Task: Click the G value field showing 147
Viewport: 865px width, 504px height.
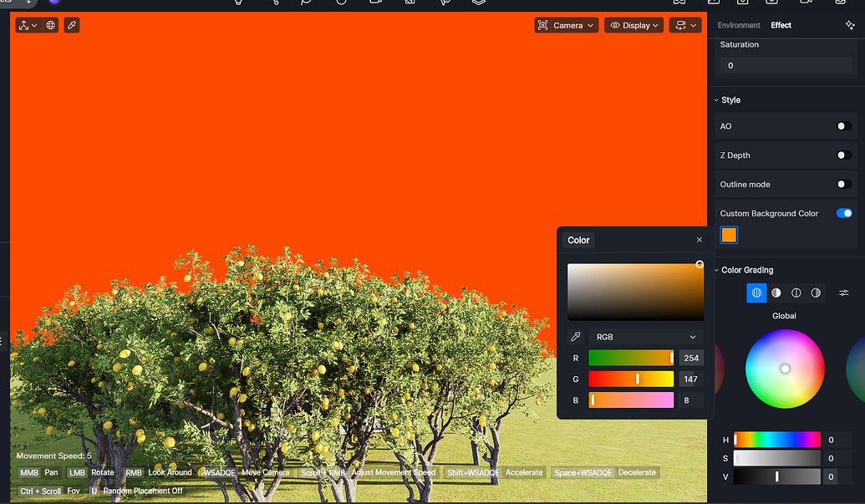Action: [x=691, y=379]
